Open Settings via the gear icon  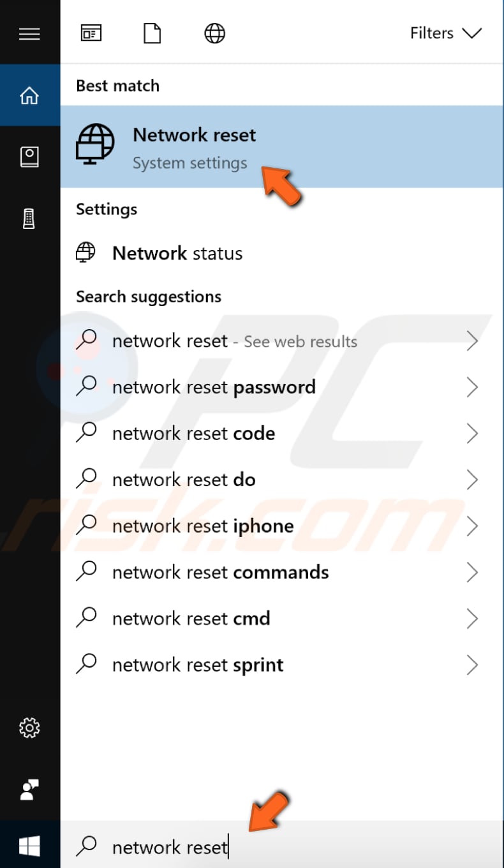click(x=29, y=728)
